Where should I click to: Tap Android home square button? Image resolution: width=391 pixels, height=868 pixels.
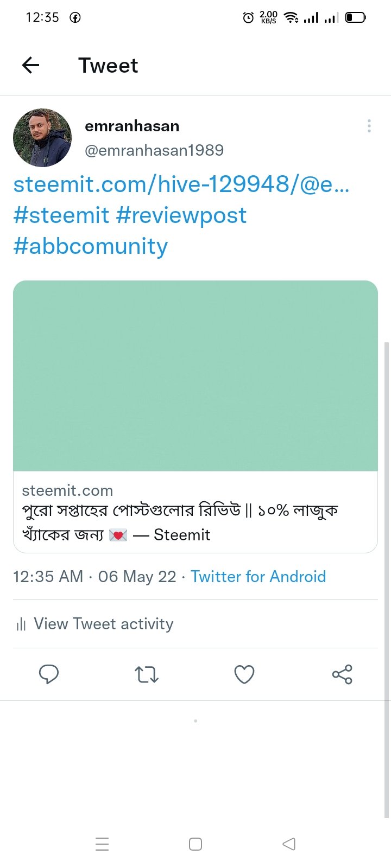pyautogui.click(x=195, y=844)
